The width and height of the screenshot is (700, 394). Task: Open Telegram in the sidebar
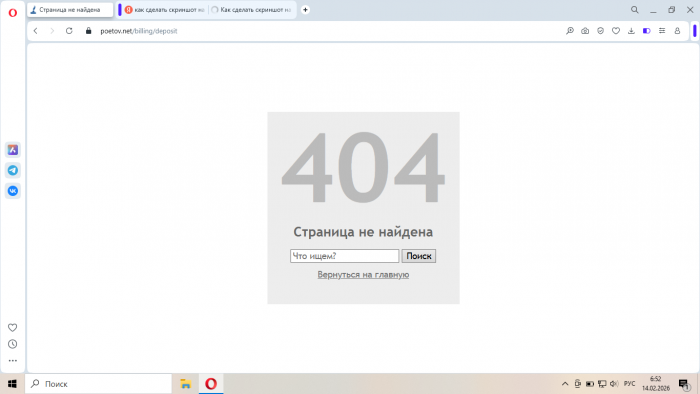[12, 170]
